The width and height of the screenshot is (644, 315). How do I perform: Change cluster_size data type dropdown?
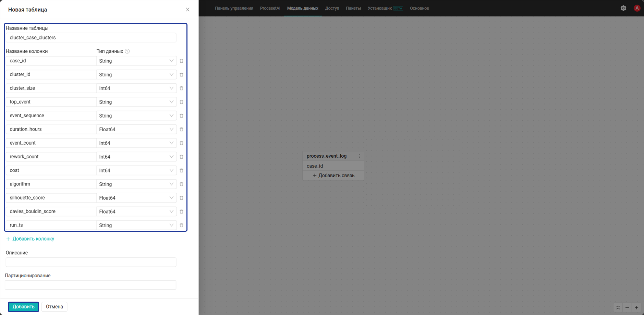[136, 88]
